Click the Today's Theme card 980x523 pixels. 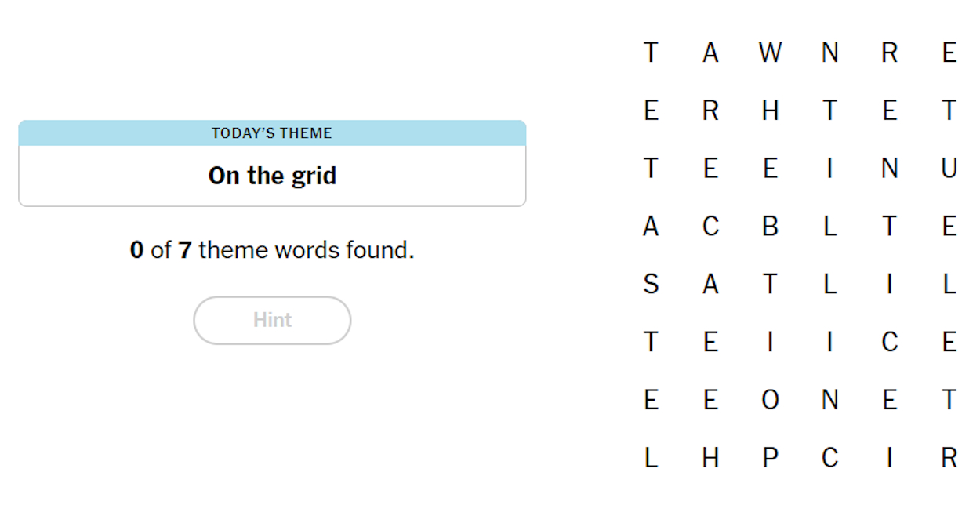click(x=272, y=162)
